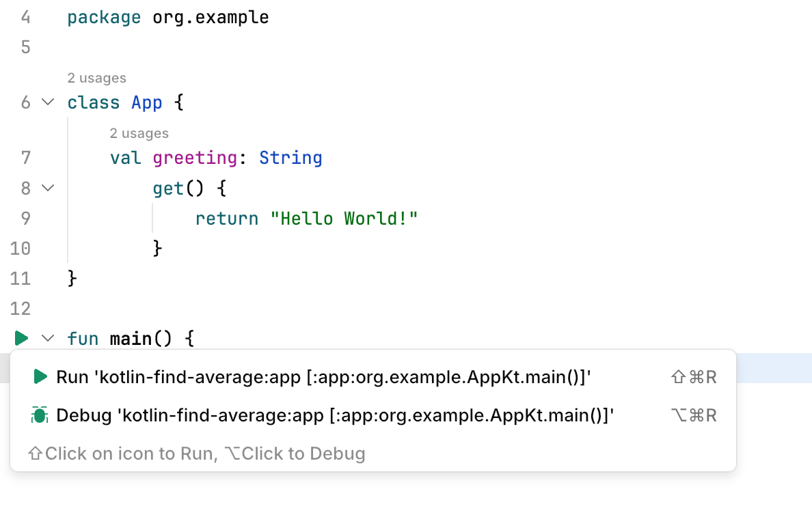
Task: Click line number 9 in the gutter
Action: [x=26, y=219]
